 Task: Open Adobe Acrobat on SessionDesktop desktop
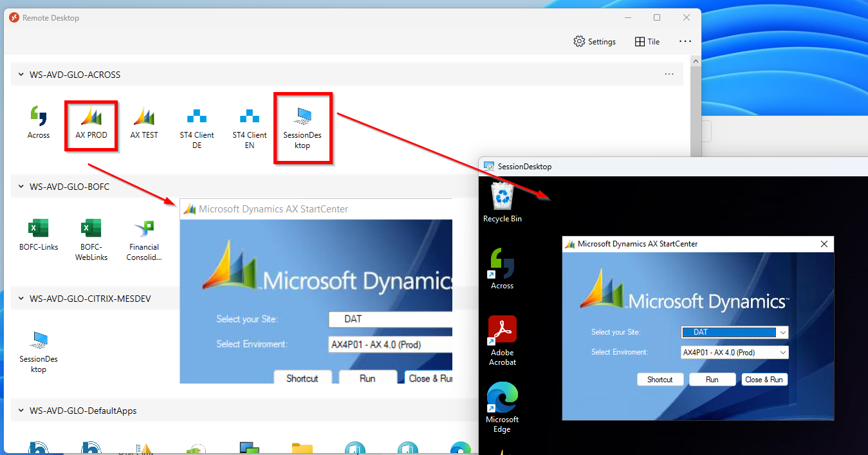pyautogui.click(x=503, y=341)
